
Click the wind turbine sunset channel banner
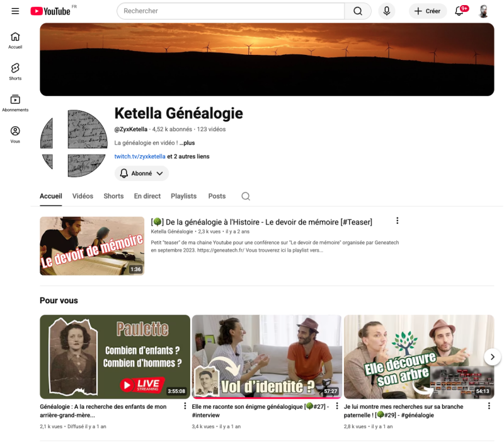click(x=266, y=59)
